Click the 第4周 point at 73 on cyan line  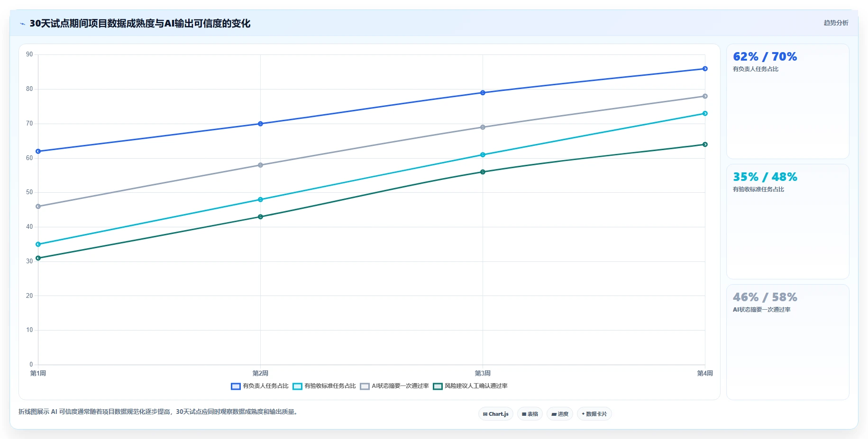coord(705,114)
